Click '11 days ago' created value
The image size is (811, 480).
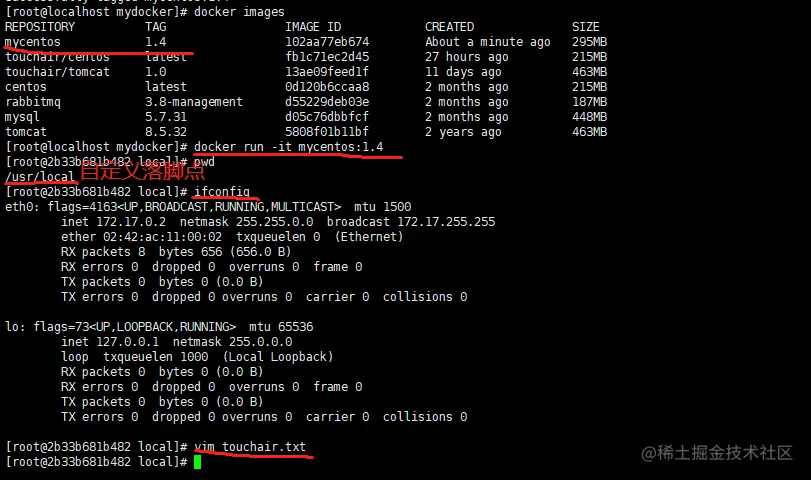point(463,72)
